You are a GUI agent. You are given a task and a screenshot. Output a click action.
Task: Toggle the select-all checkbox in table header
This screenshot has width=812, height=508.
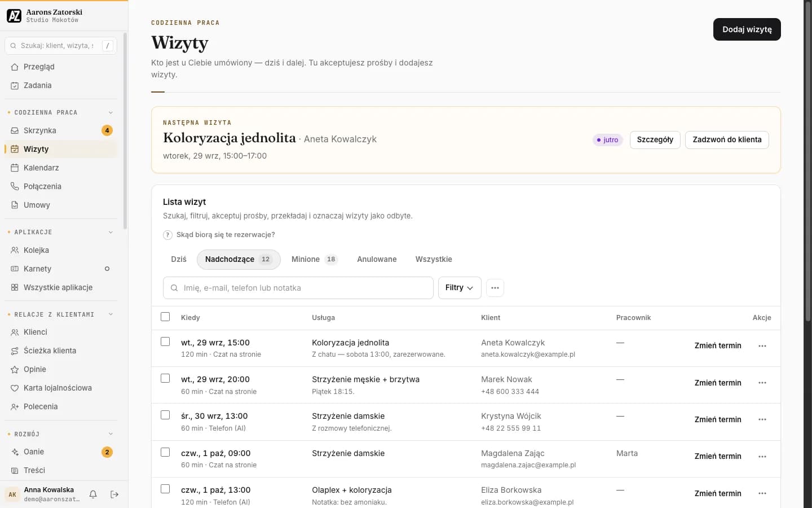165,317
